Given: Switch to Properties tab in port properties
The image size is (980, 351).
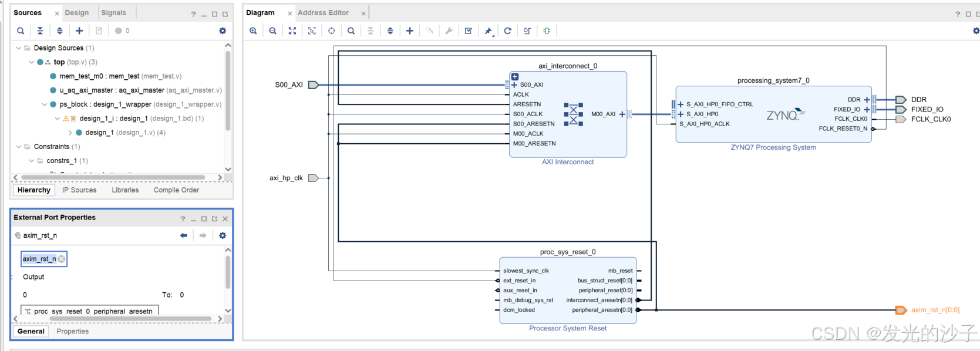Looking at the screenshot, I should [x=73, y=332].
